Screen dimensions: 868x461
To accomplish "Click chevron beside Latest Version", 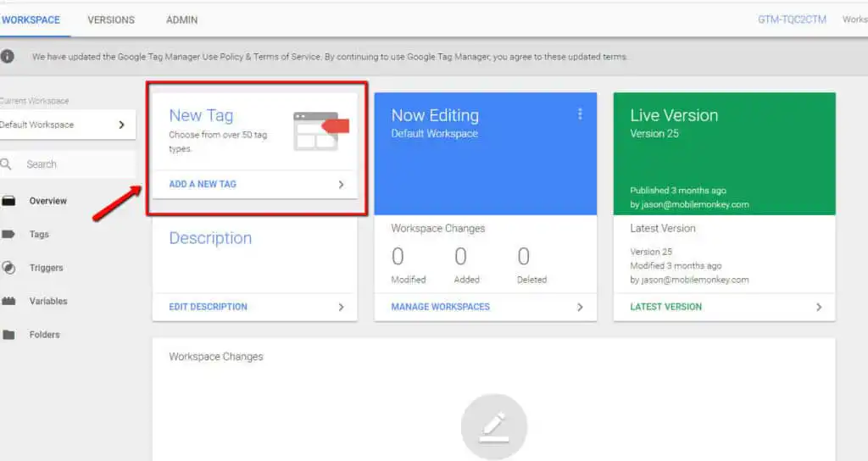I will [819, 307].
